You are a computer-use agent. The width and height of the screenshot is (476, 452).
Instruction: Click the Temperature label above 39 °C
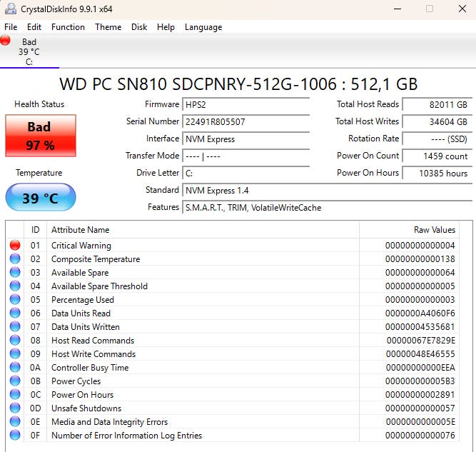pyautogui.click(x=39, y=173)
